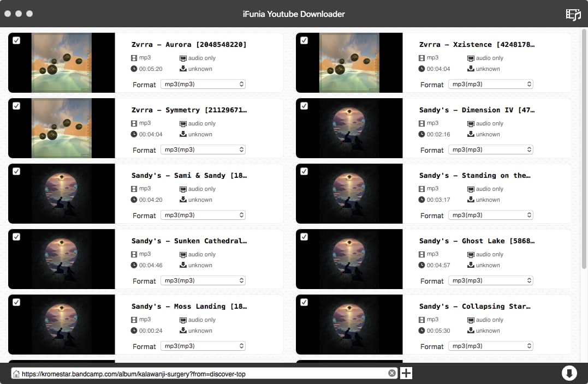Toggle checkbox for Sandy's – Standing on the

tap(304, 171)
